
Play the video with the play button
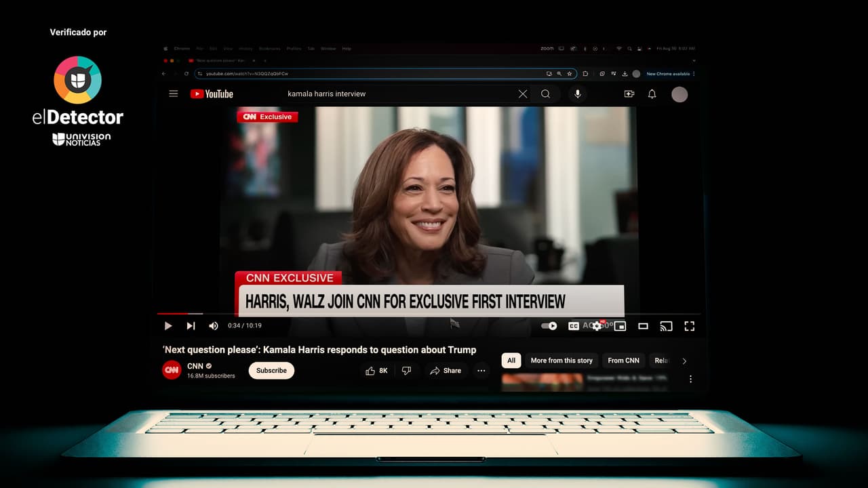tap(168, 326)
